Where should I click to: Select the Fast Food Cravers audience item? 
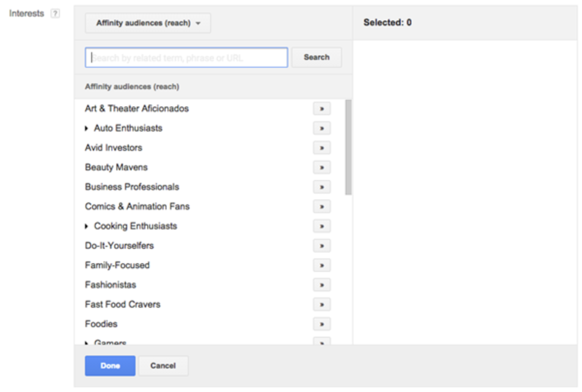(x=123, y=304)
